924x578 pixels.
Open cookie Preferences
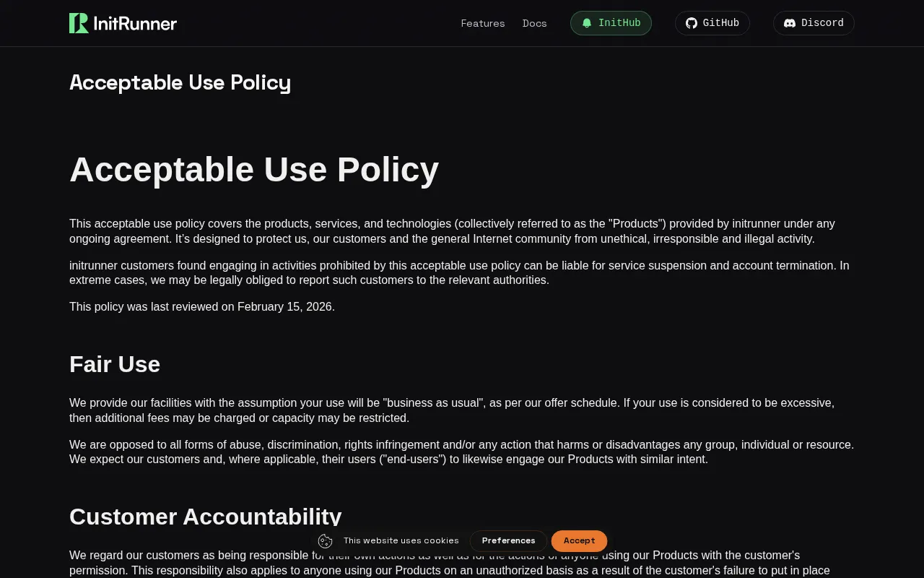[x=508, y=541]
